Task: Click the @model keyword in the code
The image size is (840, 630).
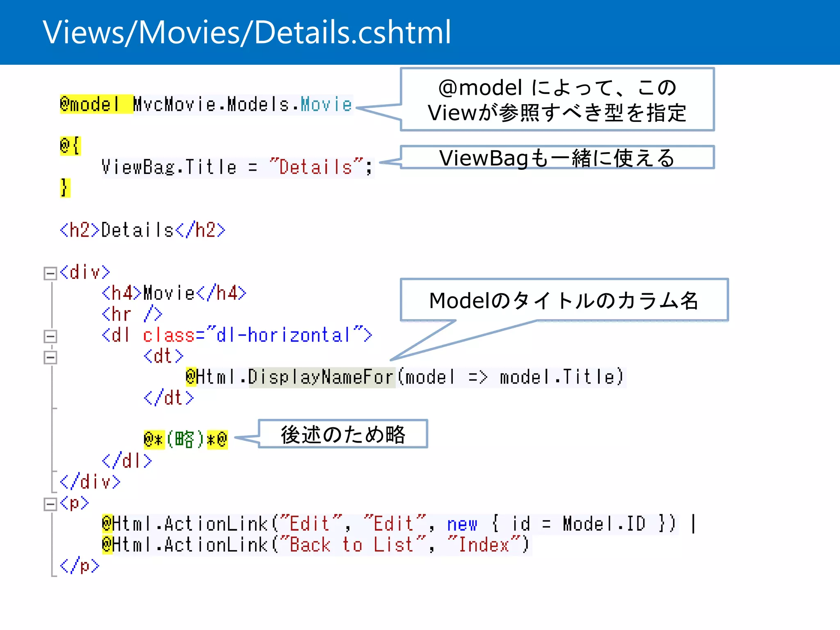Action: coord(90,104)
